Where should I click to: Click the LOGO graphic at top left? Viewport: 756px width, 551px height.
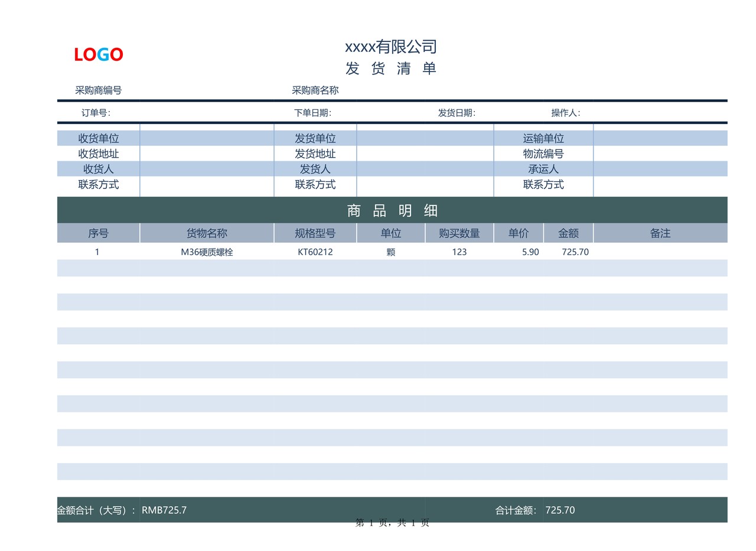click(98, 54)
